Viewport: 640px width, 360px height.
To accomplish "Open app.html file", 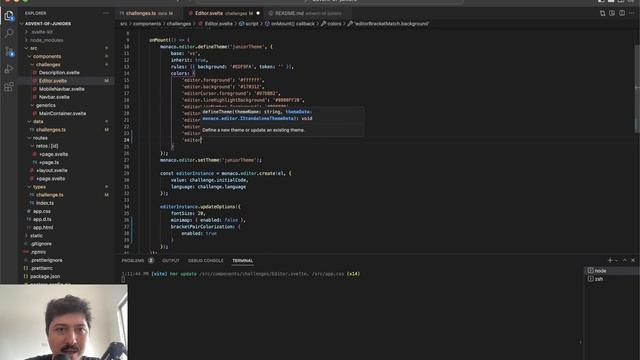I will [43, 228].
